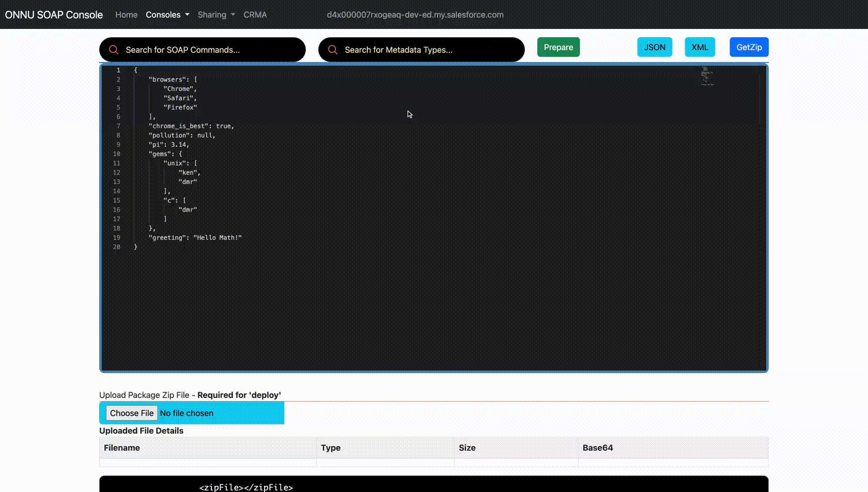Open the Consoles dropdown menu
This screenshot has height=492, width=868.
coord(167,14)
